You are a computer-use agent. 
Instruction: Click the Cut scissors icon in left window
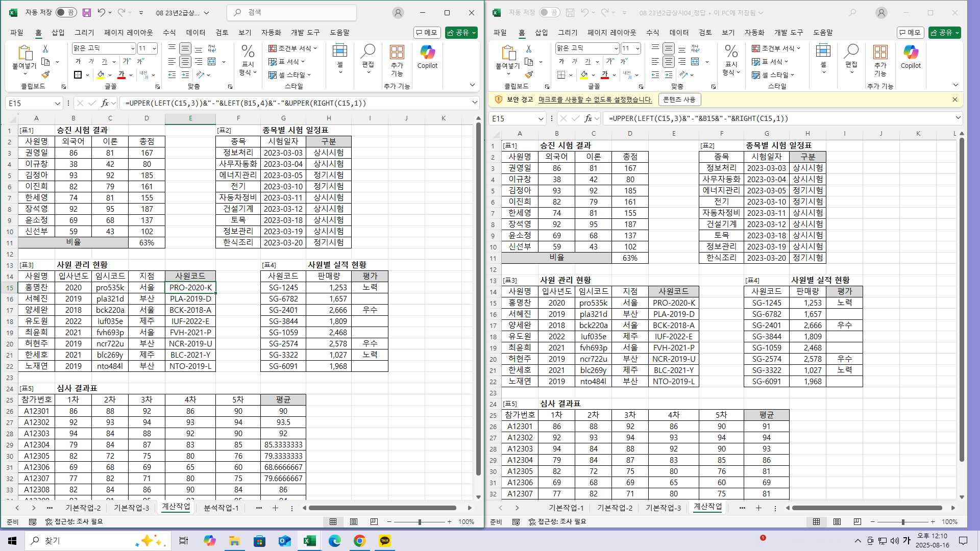(x=45, y=49)
